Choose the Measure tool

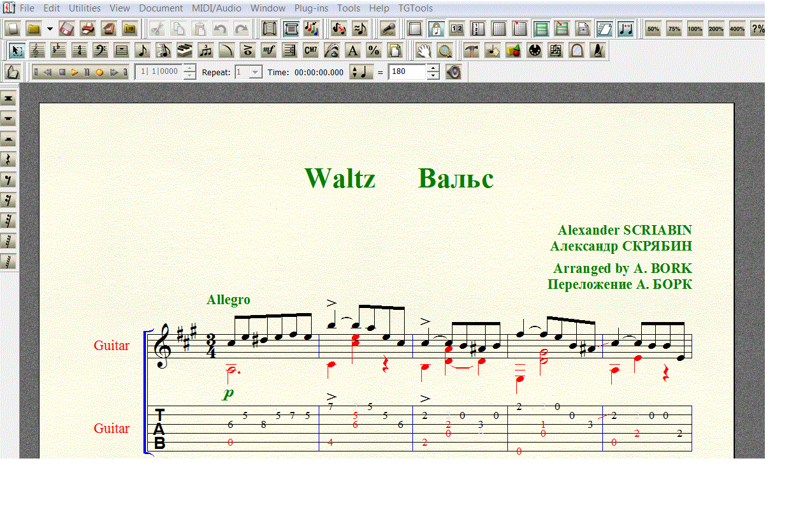coord(122,50)
